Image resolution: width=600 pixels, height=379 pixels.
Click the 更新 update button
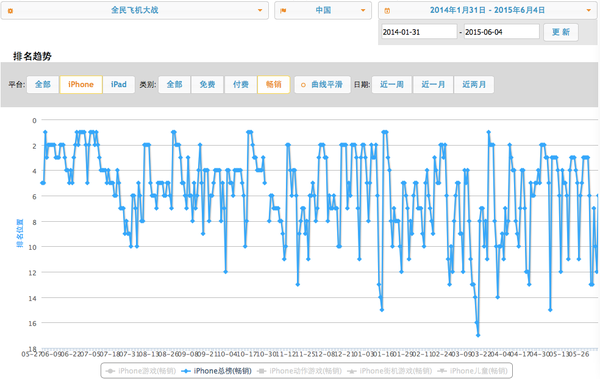pyautogui.click(x=561, y=32)
